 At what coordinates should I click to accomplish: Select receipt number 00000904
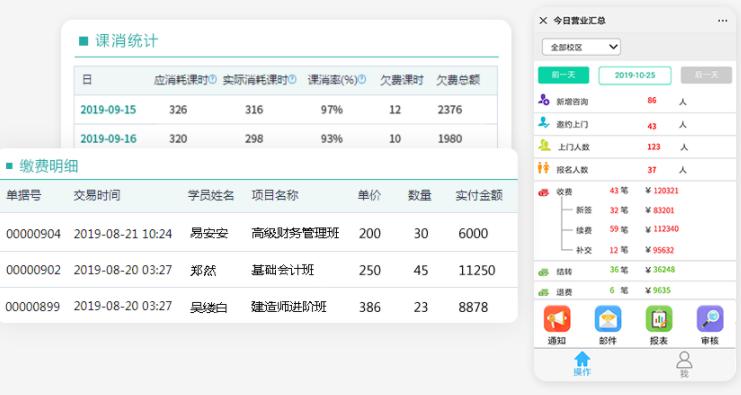[x=34, y=233]
